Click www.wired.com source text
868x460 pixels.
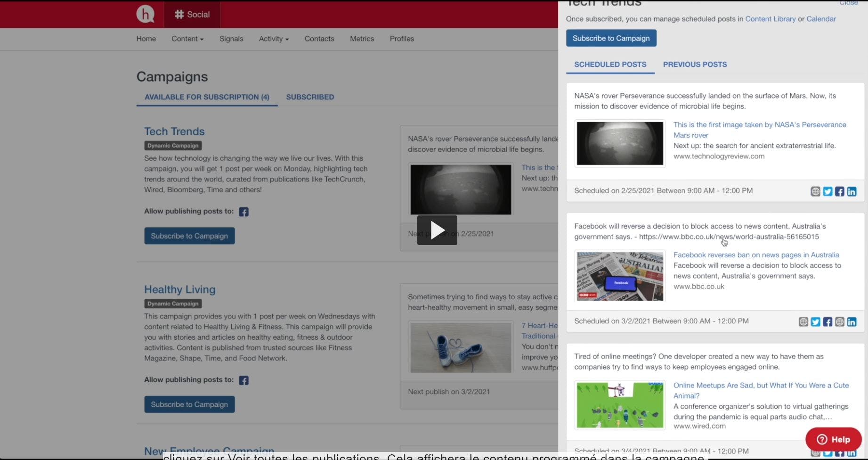coord(699,426)
